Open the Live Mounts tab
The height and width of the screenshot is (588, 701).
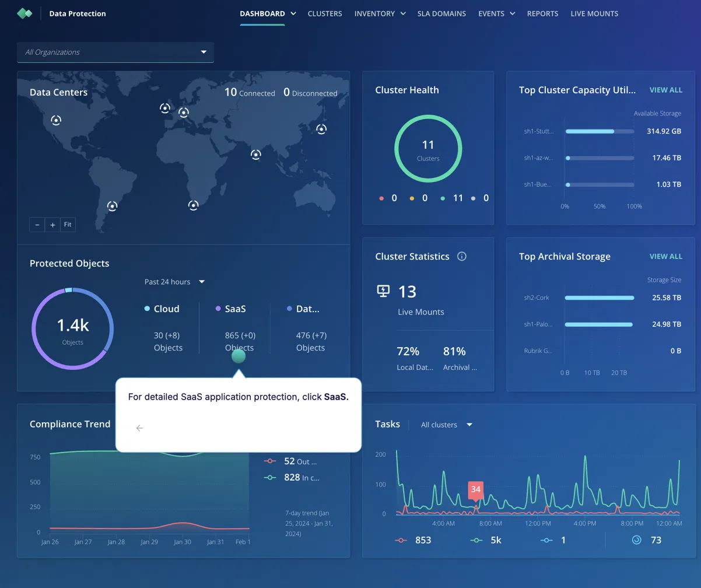click(594, 13)
